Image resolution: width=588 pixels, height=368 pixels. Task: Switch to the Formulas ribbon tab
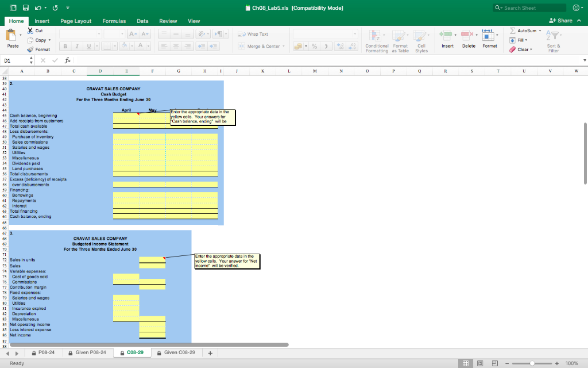point(114,21)
